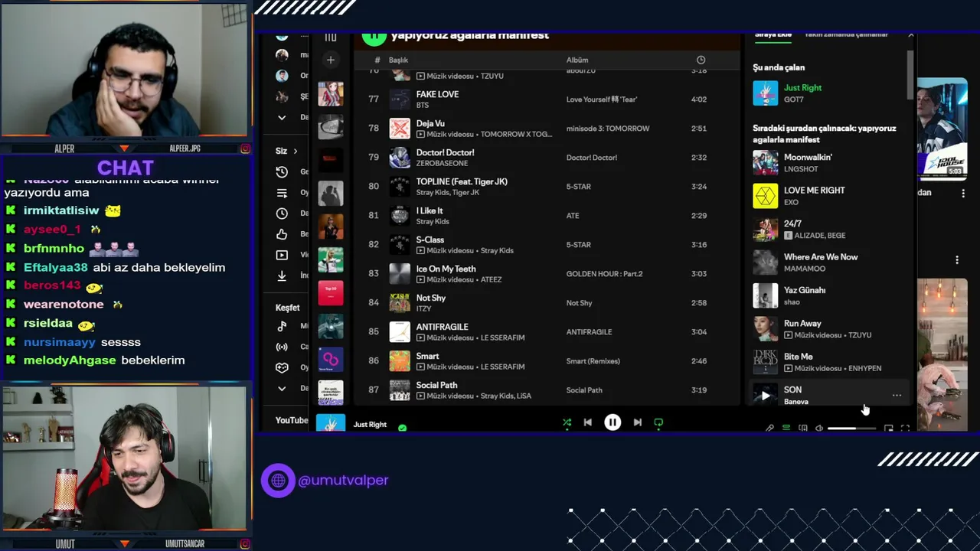Open the Idol House YouTube video thumbnail
Viewport: 980px width, 551px height.
(x=942, y=128)
